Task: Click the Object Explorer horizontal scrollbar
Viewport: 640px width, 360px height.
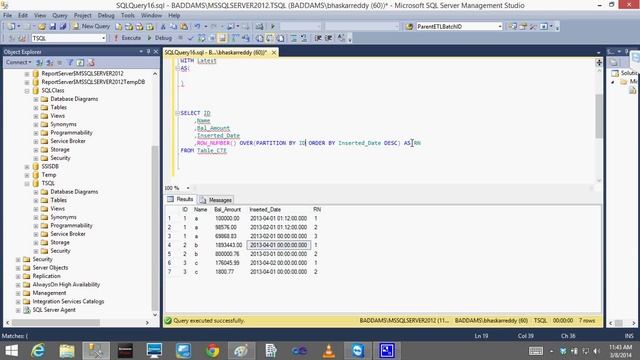Action: pyautogui.click(x=56, y=322)
